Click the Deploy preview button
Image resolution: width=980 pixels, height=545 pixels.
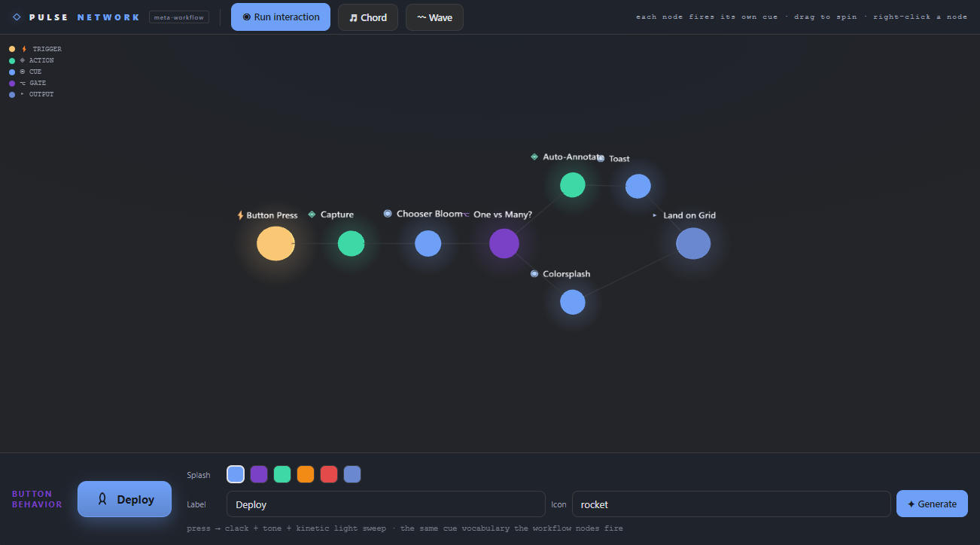coord(124,499)
